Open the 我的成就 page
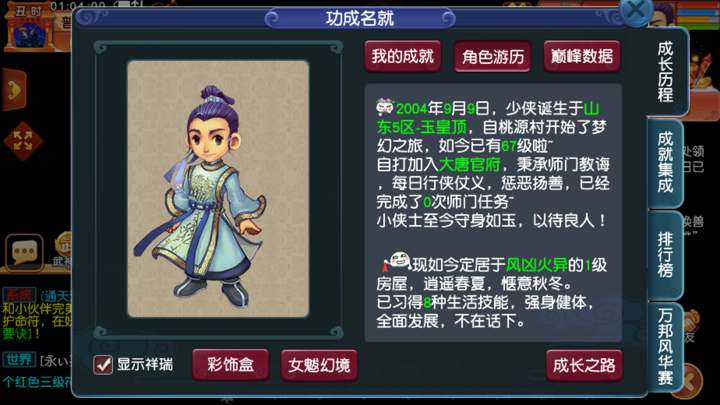Screen dimensions: 720x405 403,56
